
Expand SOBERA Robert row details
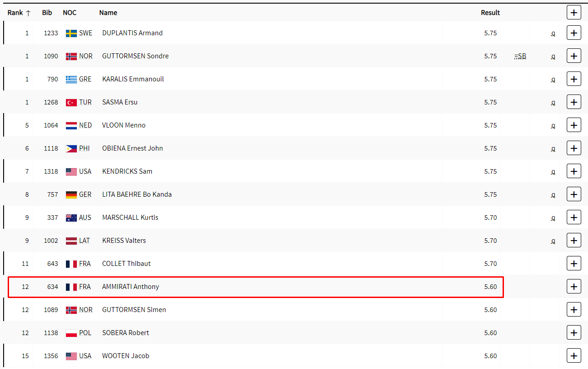click(x=574, y=333)
